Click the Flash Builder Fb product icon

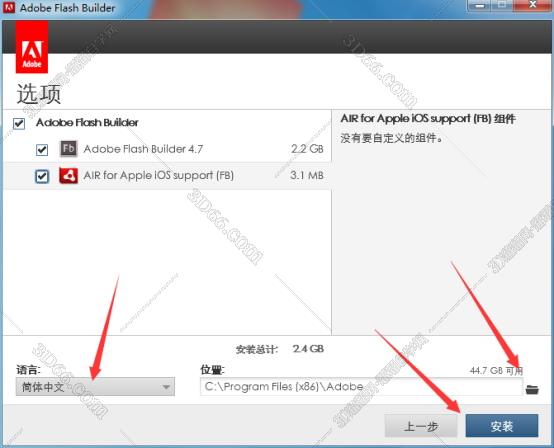69,149
